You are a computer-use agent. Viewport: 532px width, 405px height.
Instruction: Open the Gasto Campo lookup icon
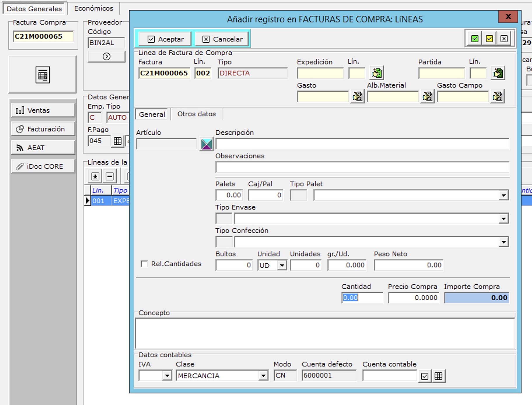498,96
